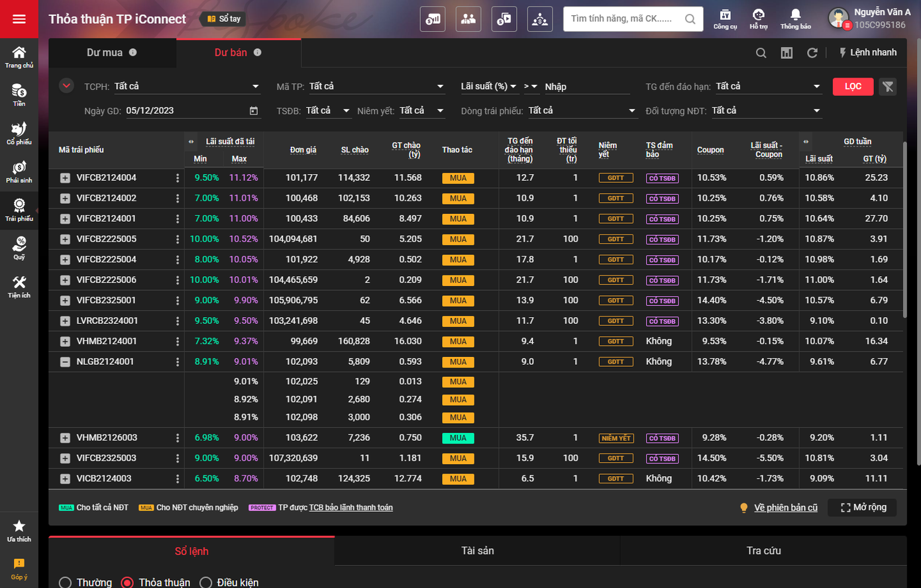Select the Thường order type radio
The image size is (921, 588).
click(x=66, y=583)
